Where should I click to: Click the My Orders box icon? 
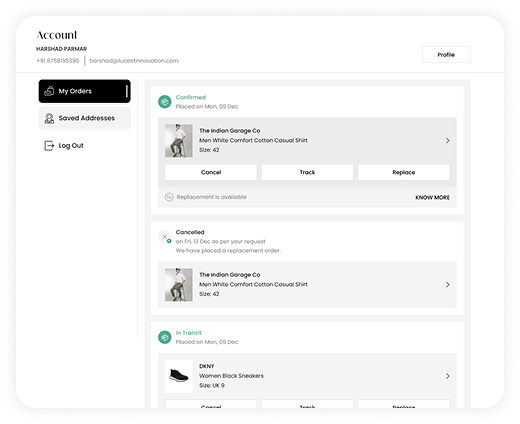pyautogui.click(x=49, y=91)
